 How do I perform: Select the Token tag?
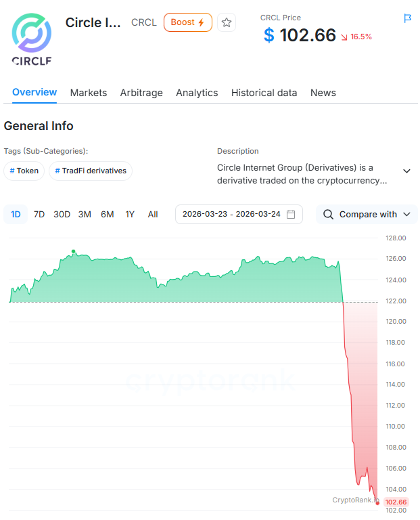24,171
